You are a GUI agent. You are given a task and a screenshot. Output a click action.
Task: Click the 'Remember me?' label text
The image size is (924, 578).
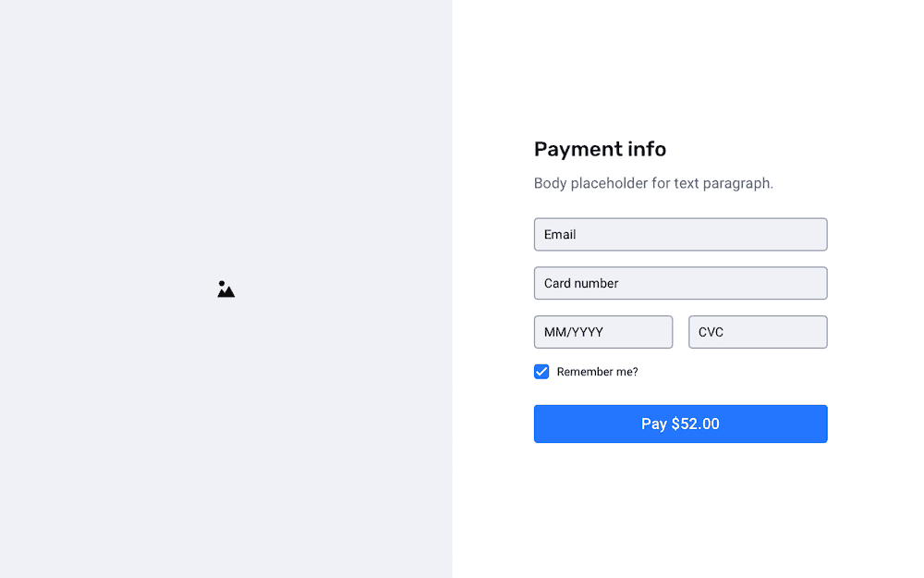pos(597,372)
